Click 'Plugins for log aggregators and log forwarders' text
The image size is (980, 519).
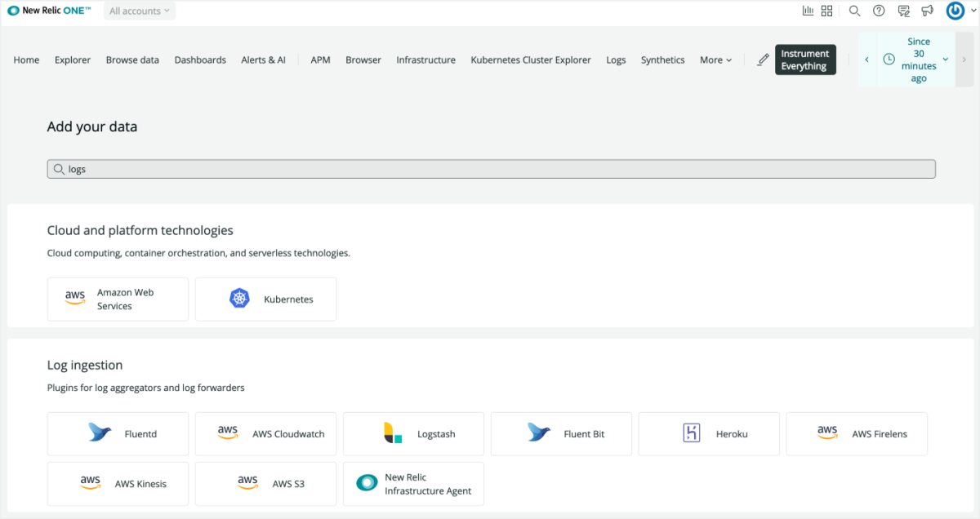tap(146, 388)
